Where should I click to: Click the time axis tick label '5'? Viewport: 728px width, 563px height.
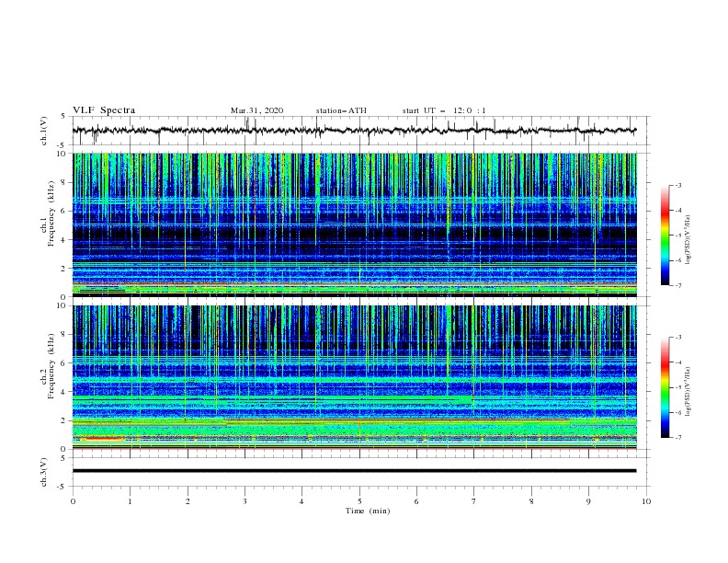(359, 501)
